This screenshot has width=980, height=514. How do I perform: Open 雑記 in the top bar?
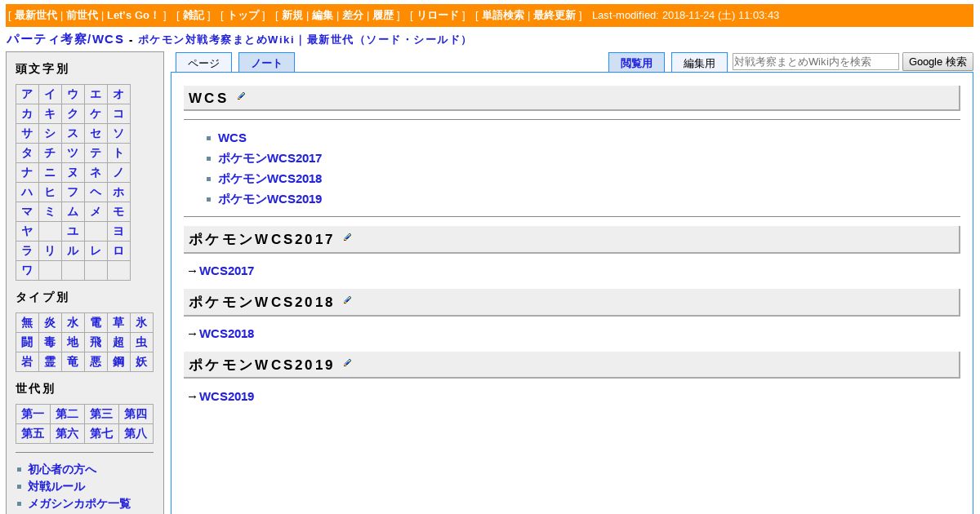(x=194, y=16)
